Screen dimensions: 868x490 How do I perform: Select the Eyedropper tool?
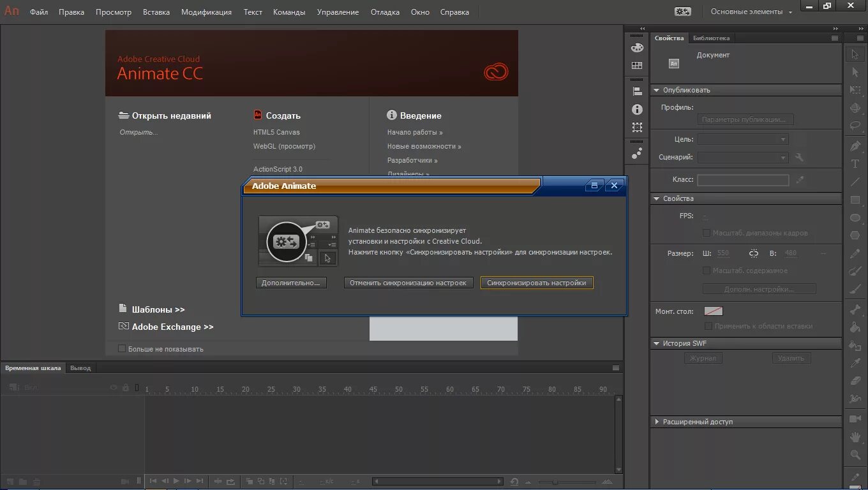855,363
